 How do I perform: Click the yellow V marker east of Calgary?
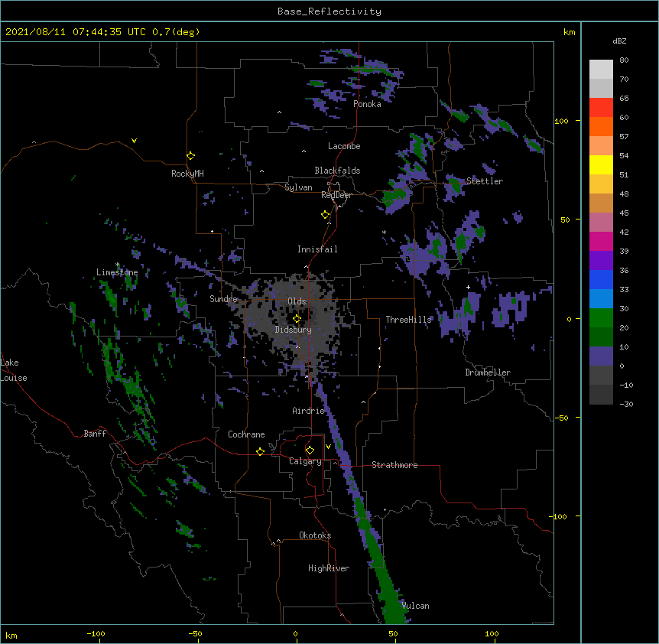point(328,447)
